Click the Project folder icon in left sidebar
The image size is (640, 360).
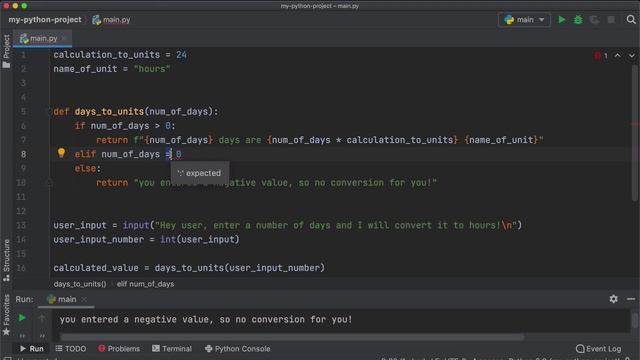6,65
